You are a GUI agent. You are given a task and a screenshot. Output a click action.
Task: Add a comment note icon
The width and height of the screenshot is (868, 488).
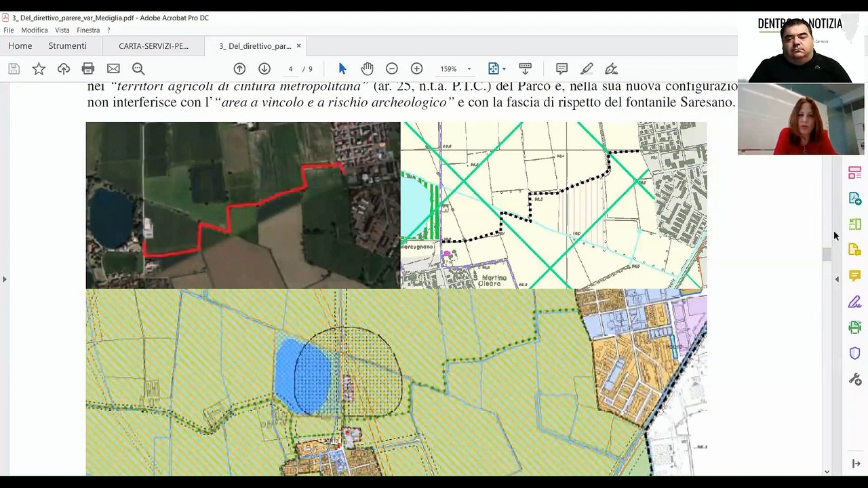pos(561,68)
